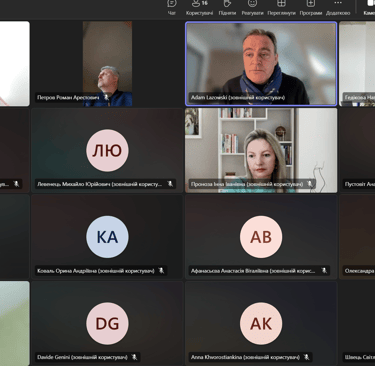375x366 pixels.
Task: Select Петров Роман Арестович's video tile
Action: pyautogui.click(x=107, y=64)
